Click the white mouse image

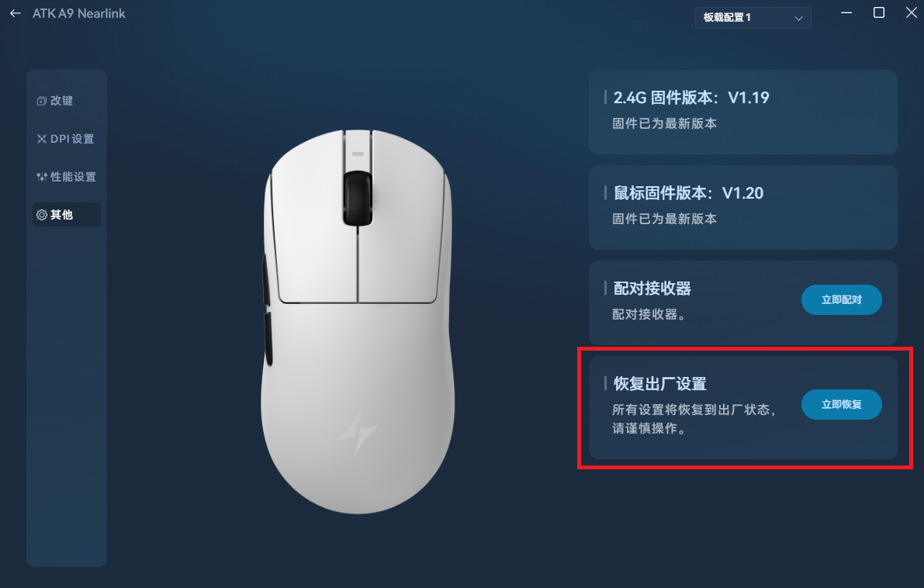point(357,321)
